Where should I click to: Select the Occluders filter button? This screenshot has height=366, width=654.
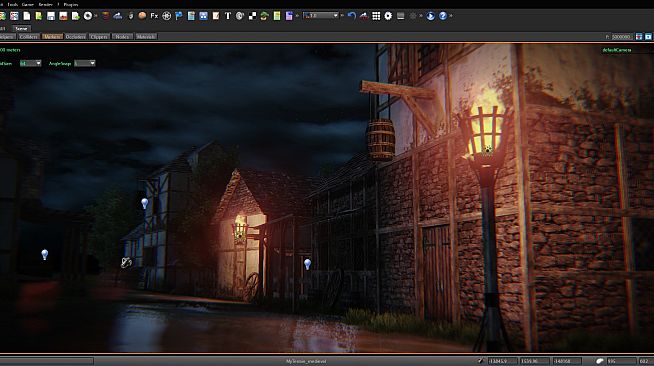(x=75, y=37)
